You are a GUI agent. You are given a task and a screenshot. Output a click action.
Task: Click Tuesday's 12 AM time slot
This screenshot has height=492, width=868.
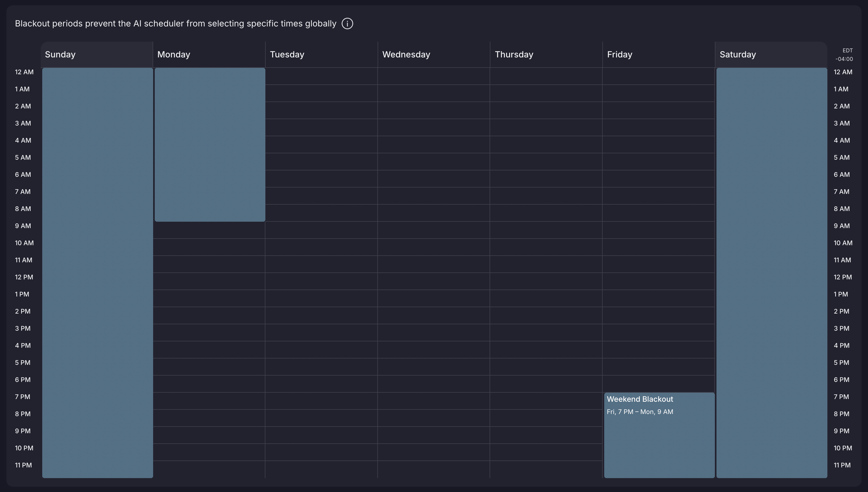(321, 76)
